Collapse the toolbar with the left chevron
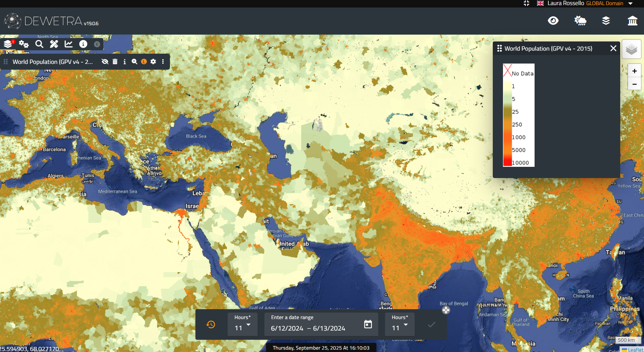 click(97, 44)
